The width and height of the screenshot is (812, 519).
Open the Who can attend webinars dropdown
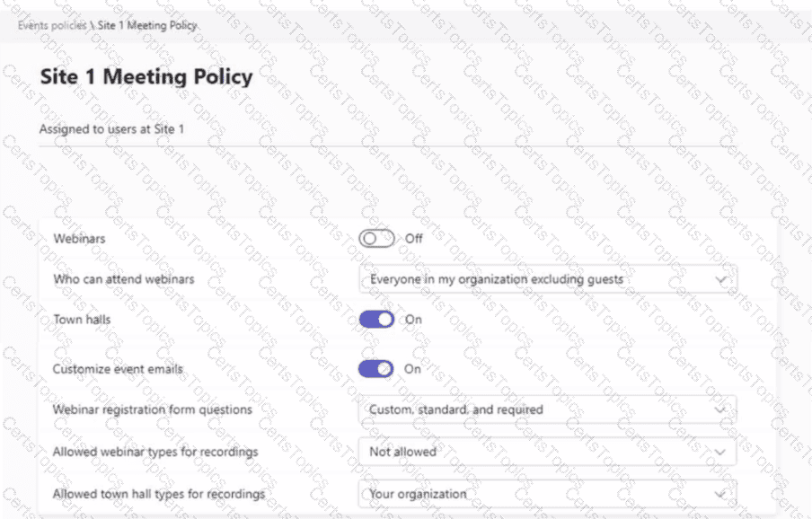pos(547,279)
